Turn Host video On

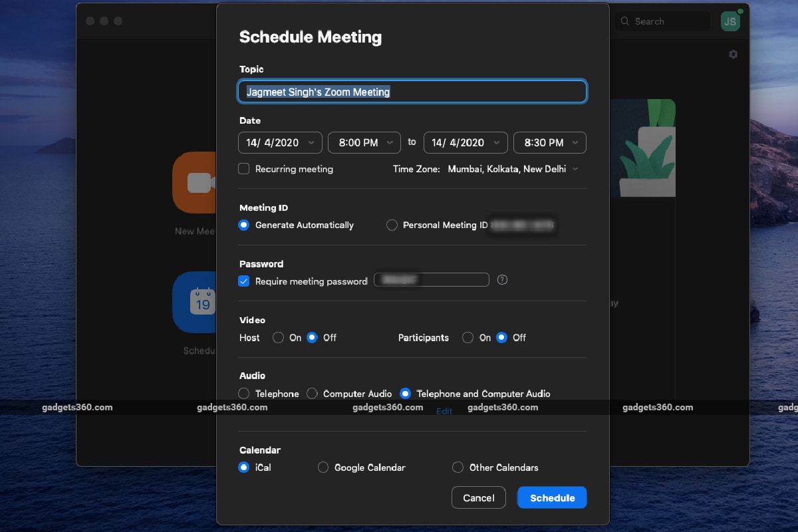[279, 337]
